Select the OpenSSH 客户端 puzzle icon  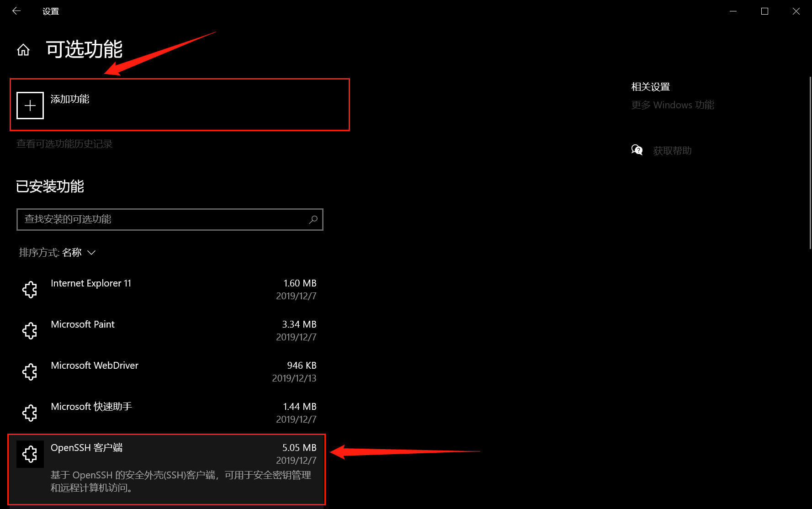[x=30, y=454]
